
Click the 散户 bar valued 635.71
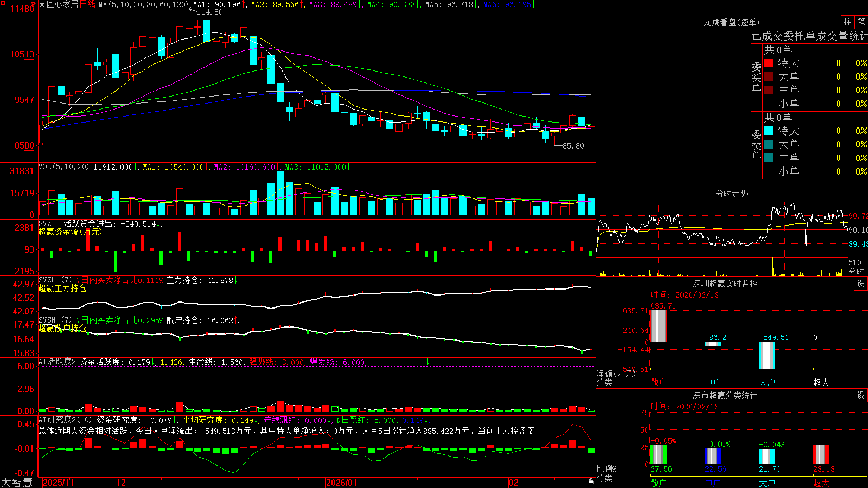[x=659, y=326]
